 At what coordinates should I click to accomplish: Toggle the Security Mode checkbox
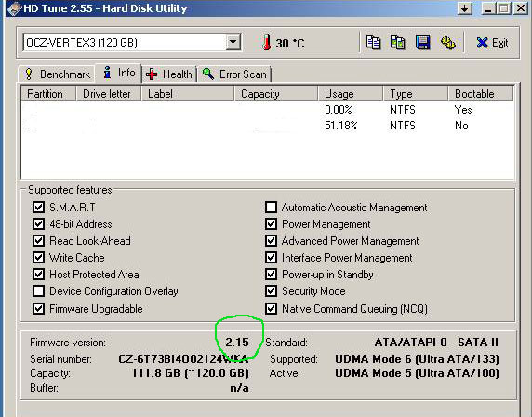[x=271, y=291]
